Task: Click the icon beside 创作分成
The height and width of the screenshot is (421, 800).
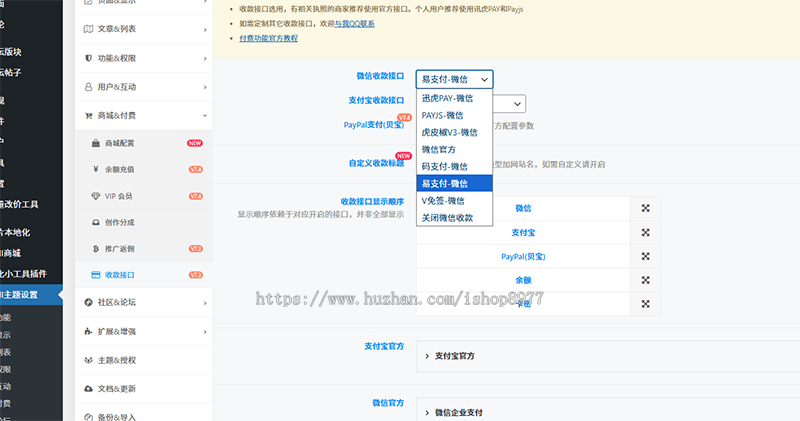Action: [95, 222]
